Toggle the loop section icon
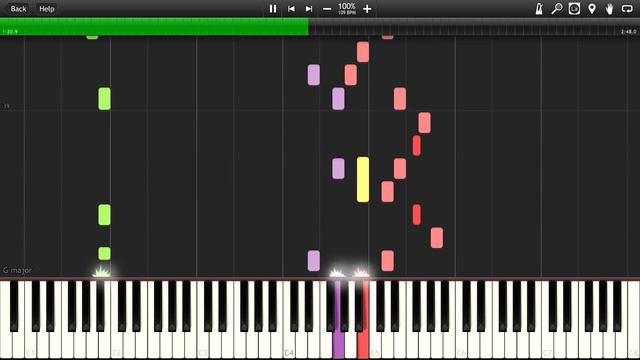The width and height of the screenshot is (640, 360). tap(627, 9)
